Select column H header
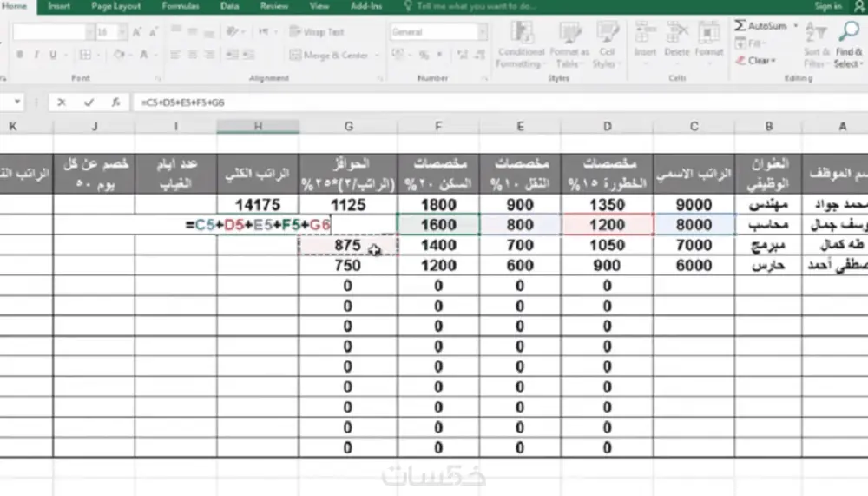 pyautogui.click(x=258, y=126)
